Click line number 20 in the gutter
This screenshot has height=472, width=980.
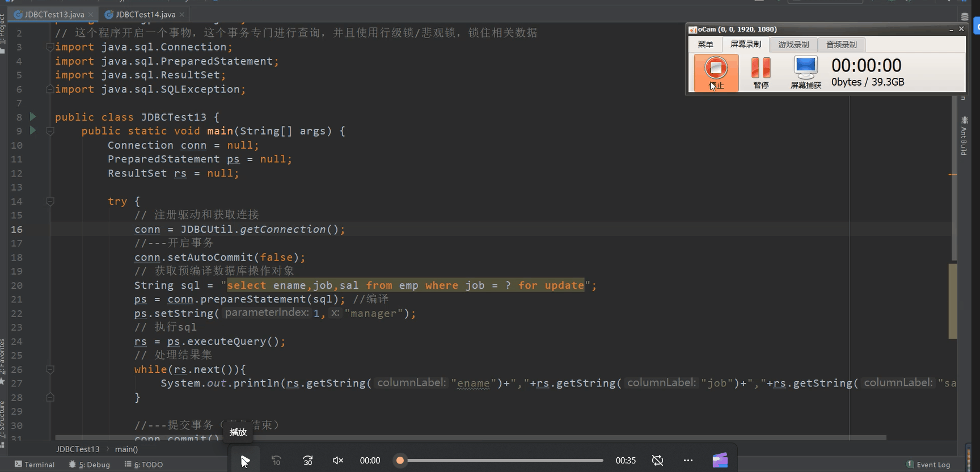[x=16, y=285]
